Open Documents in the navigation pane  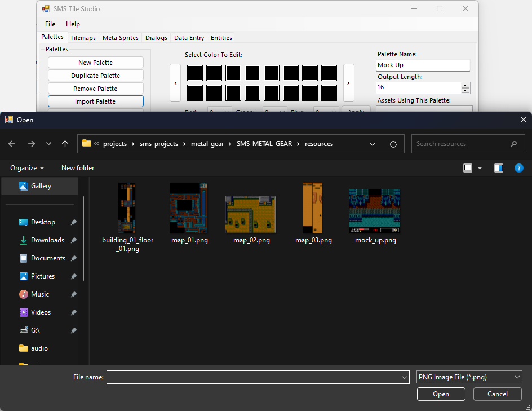48,258
